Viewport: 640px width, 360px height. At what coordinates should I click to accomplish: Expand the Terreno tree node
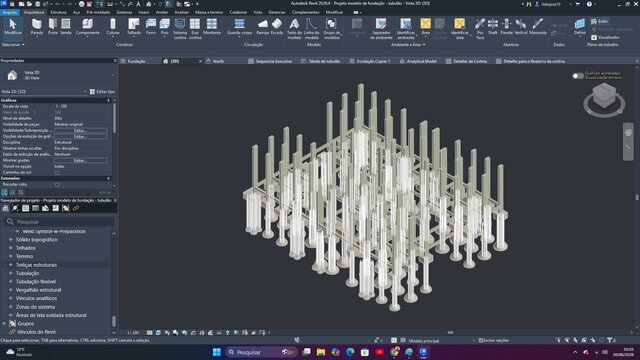coord(11,256)
